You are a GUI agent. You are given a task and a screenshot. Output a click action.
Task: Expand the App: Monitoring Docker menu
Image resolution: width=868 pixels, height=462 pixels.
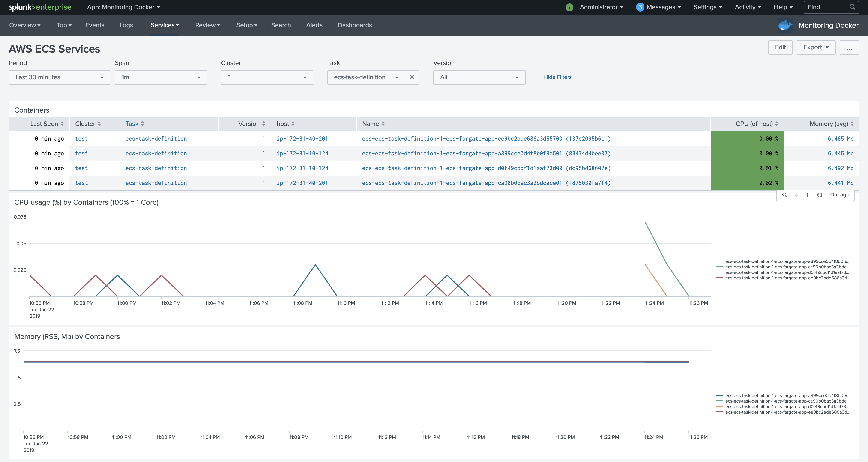[123, 7]
